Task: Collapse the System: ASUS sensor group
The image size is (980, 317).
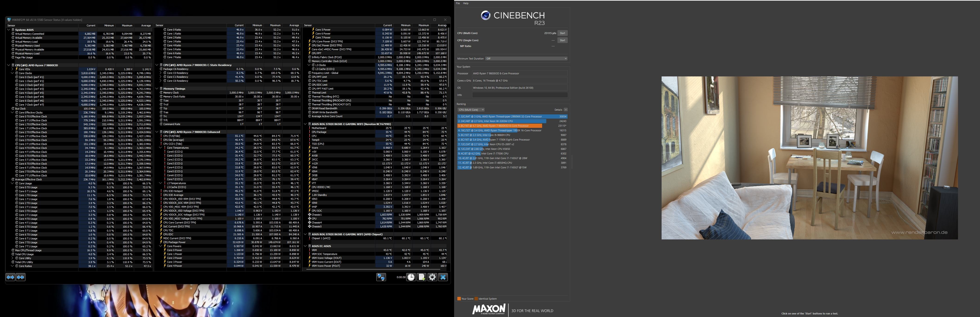Action: coord(9,30)
